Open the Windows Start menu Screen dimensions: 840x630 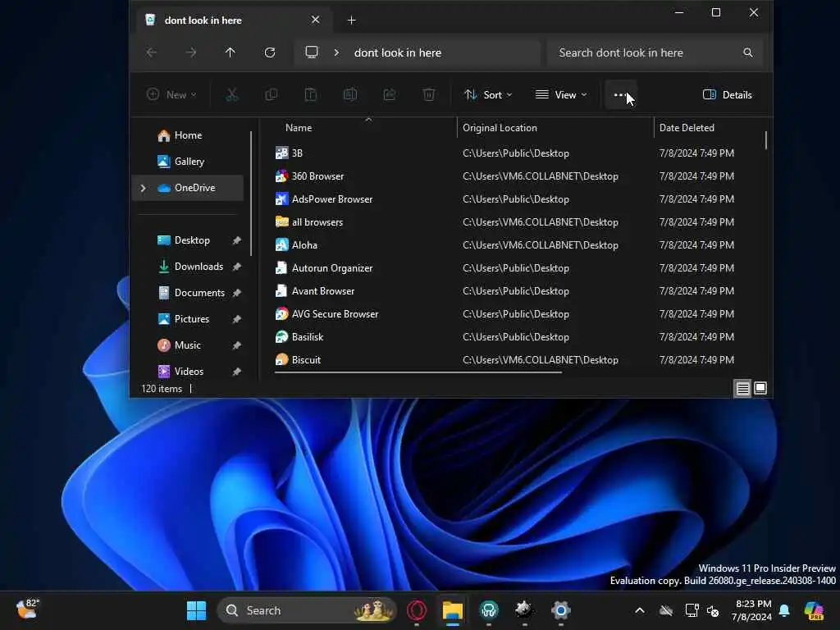click(x=196, y=610)
